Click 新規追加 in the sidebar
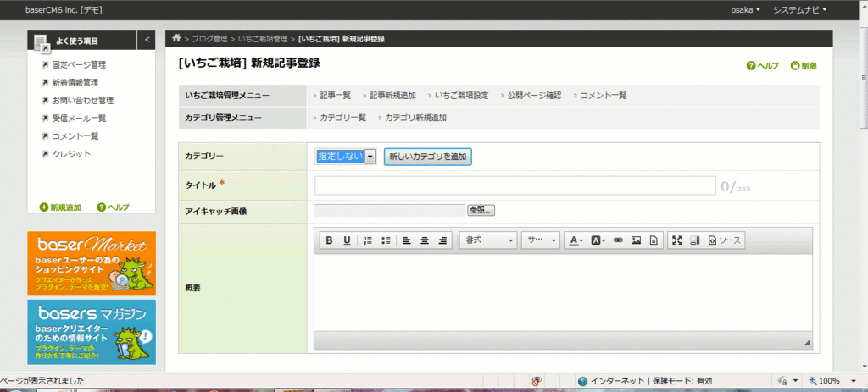Image resolution: width=868 pixels, height=392 pixels. 60,207
